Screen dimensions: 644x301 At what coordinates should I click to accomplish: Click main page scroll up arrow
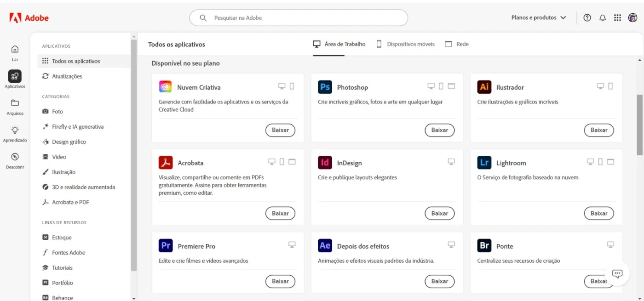click(x=640, y=60)
